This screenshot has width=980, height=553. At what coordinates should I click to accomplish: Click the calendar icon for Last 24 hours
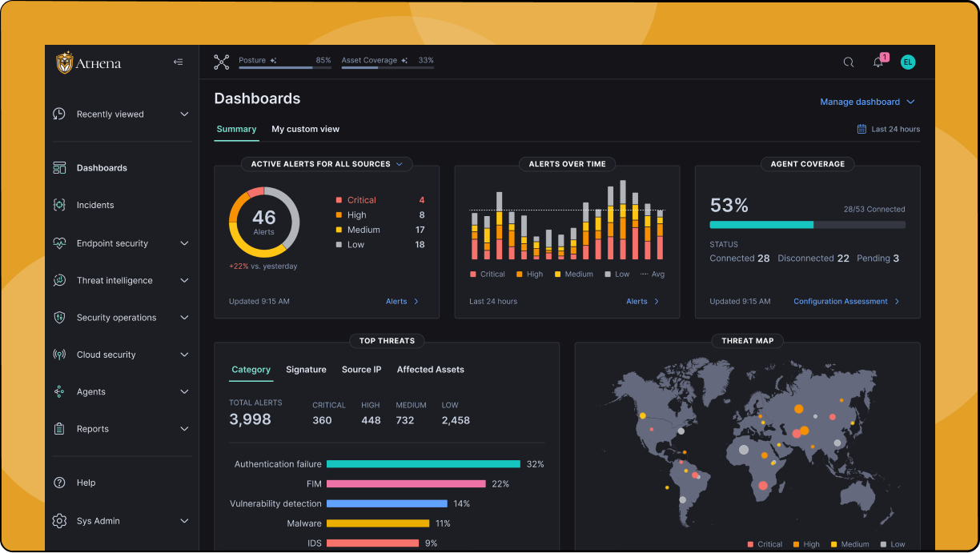click(x=862, y=129)
